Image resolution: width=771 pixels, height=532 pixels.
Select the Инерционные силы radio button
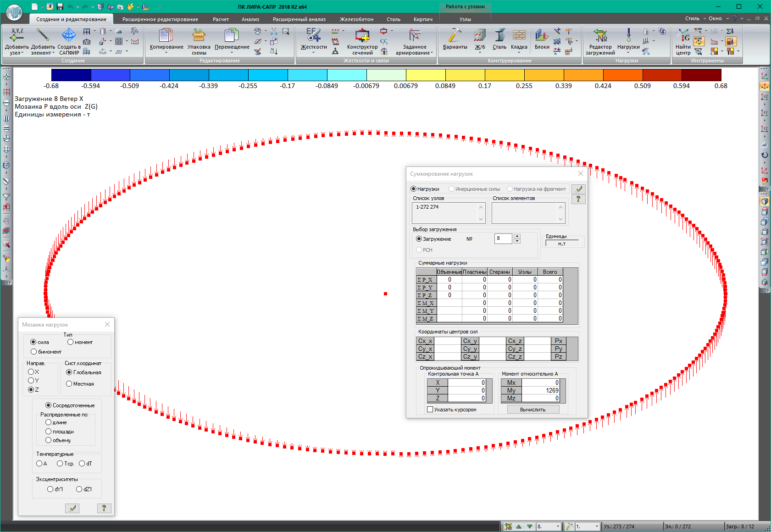[x=452, y=189]
